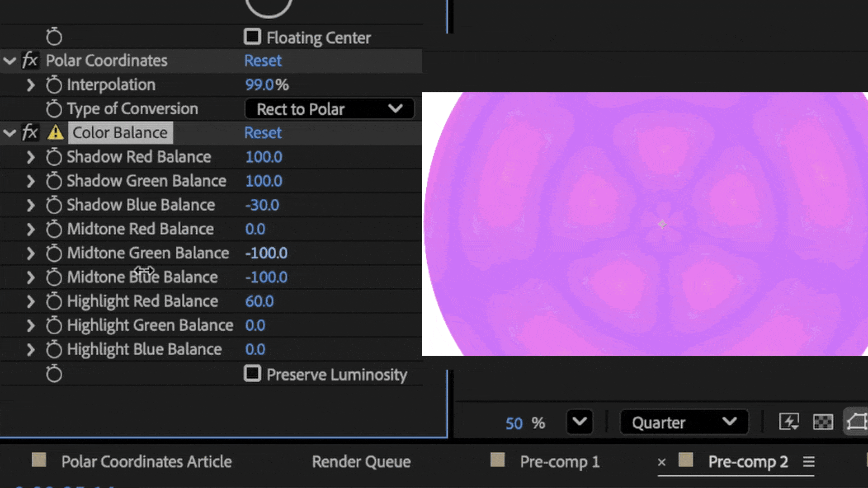Select the Color Balance effect name
868x488 pixels.
(x=120, y=133)
